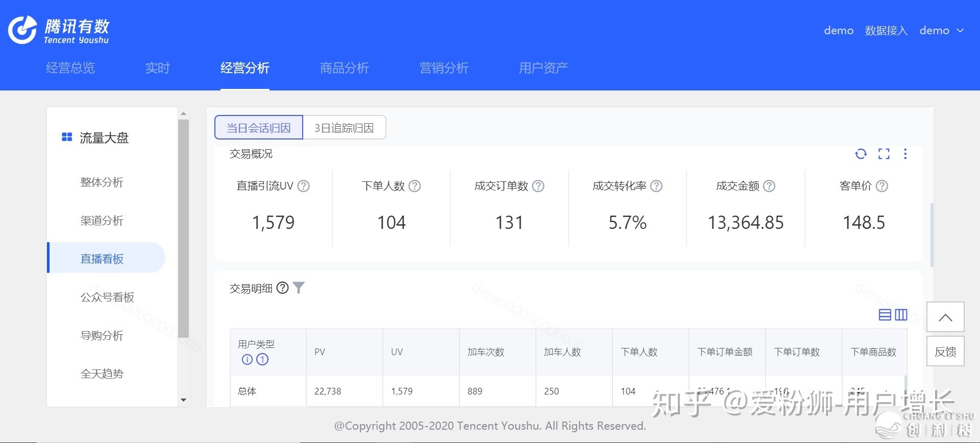This screenshot has height=443, width=980.
Task: Select 3日追踪归因 attribution mode
Action: click(x=344, y=128)
